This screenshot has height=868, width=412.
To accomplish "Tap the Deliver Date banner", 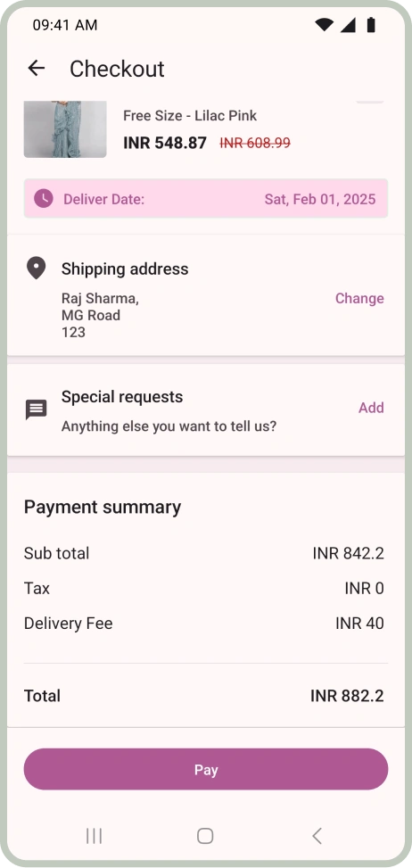I will pos(206,199).
